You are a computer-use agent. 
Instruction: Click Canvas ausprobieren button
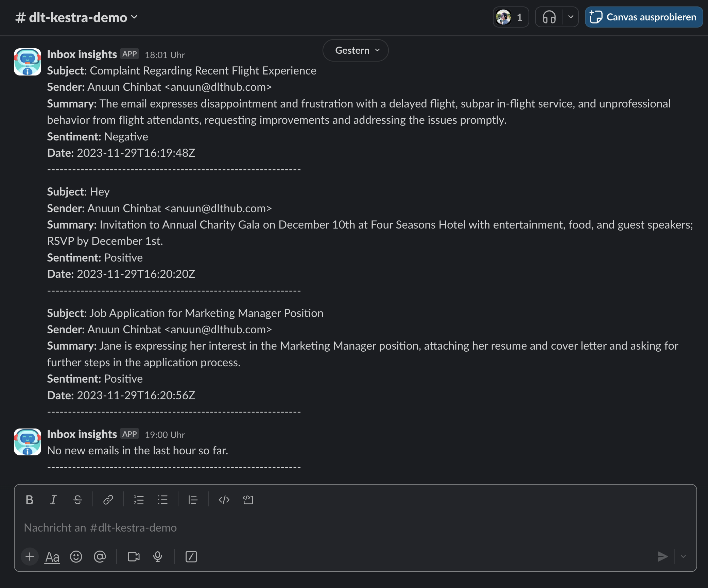click(643, 17)
